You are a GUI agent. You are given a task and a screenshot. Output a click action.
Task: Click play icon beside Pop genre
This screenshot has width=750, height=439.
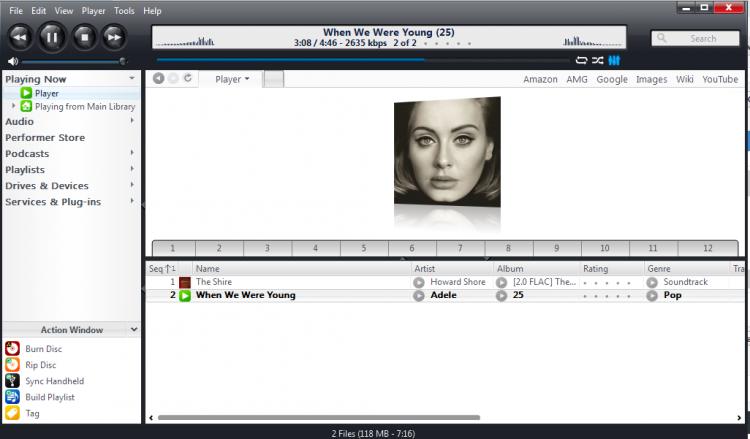[x=652, y=296]
